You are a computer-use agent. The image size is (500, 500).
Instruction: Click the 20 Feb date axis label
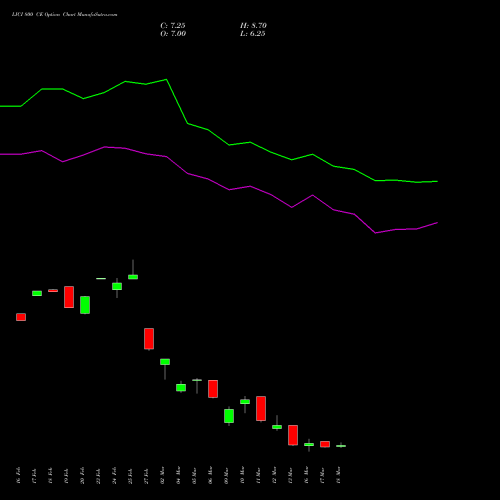[82, 475]
